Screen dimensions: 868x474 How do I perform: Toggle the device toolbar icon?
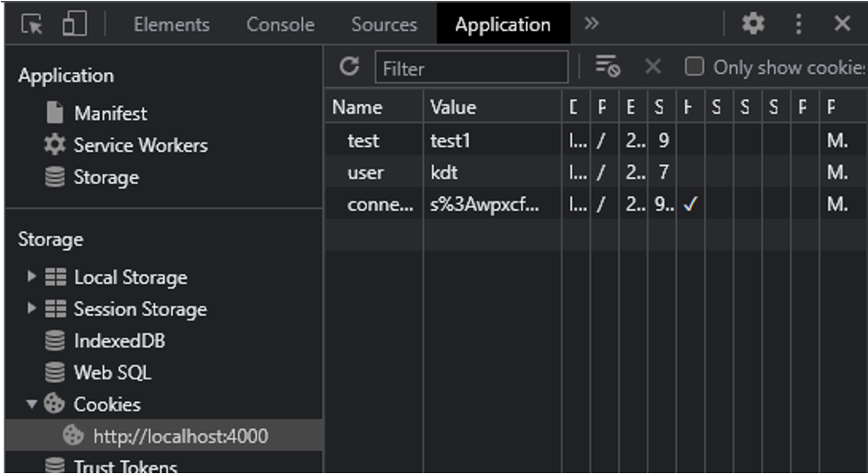[x=75, y=24]
